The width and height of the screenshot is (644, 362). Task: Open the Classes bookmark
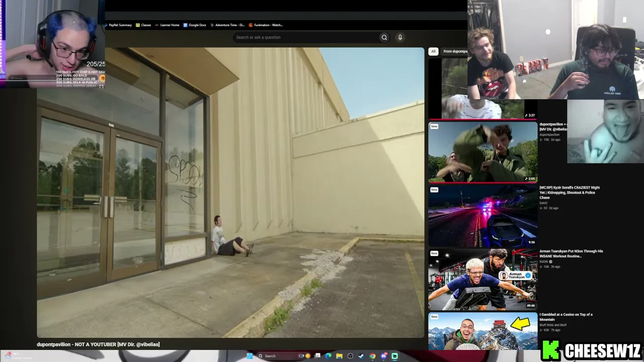point(143,25)
